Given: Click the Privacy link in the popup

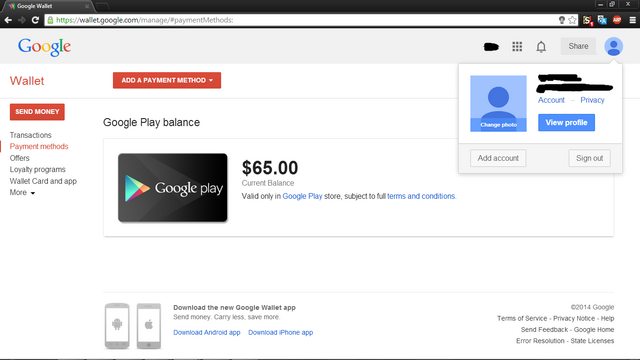Looking at the screenshot, I should [x=592, y=100].
